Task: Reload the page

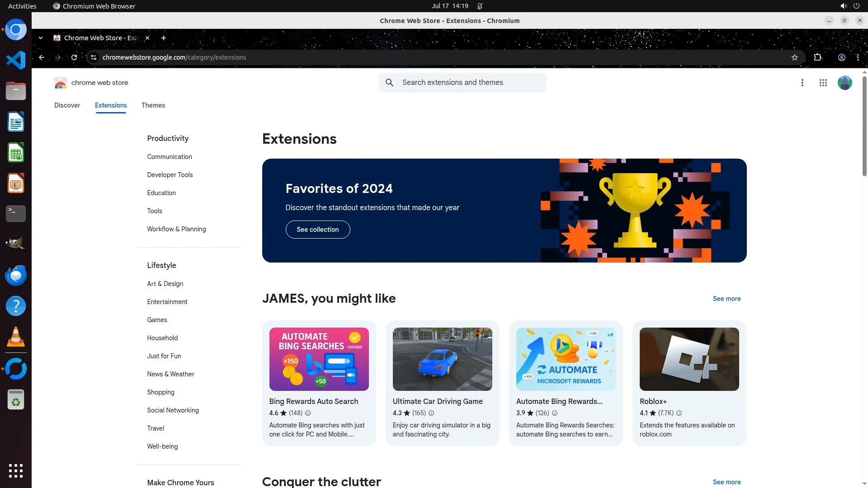Action: tap(74, 57)
